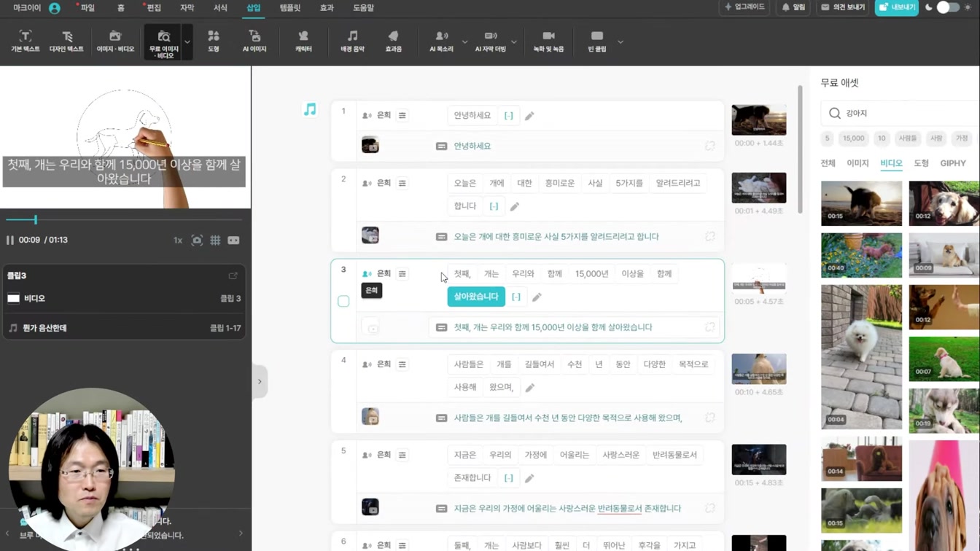The image size is (980, 551).
Task: Click the 강아지 asset search field
Action: (x=901, y=113)
